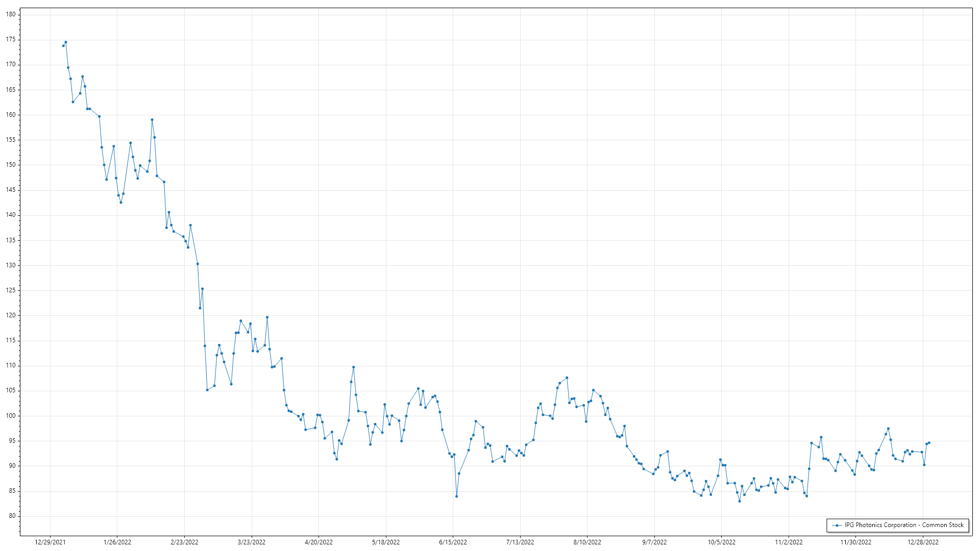Viewport: 980px width, 551px height.
Task: Click the 6/15/2022 x-axis label
Action: tap(453, 542)
